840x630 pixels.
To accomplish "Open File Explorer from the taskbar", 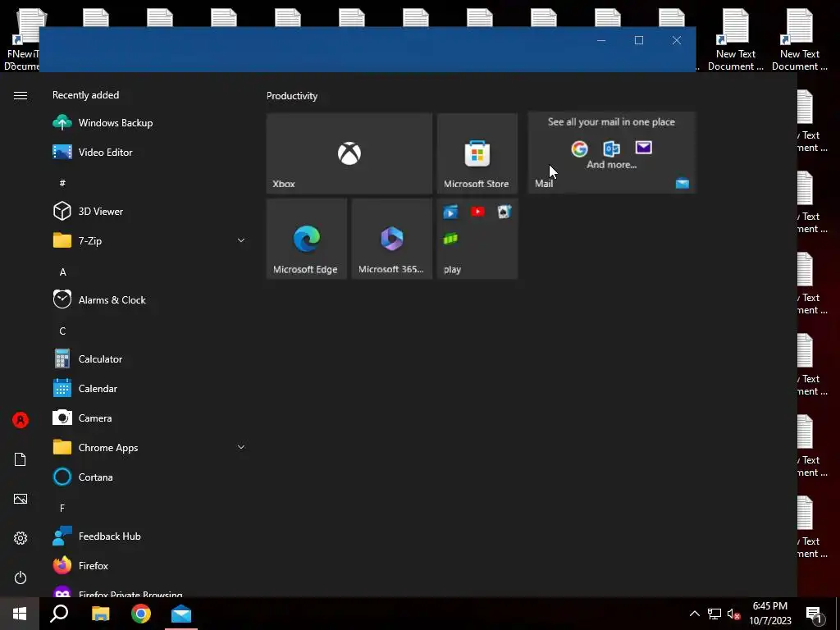I will pyautogui.click(x=100, y=614).
